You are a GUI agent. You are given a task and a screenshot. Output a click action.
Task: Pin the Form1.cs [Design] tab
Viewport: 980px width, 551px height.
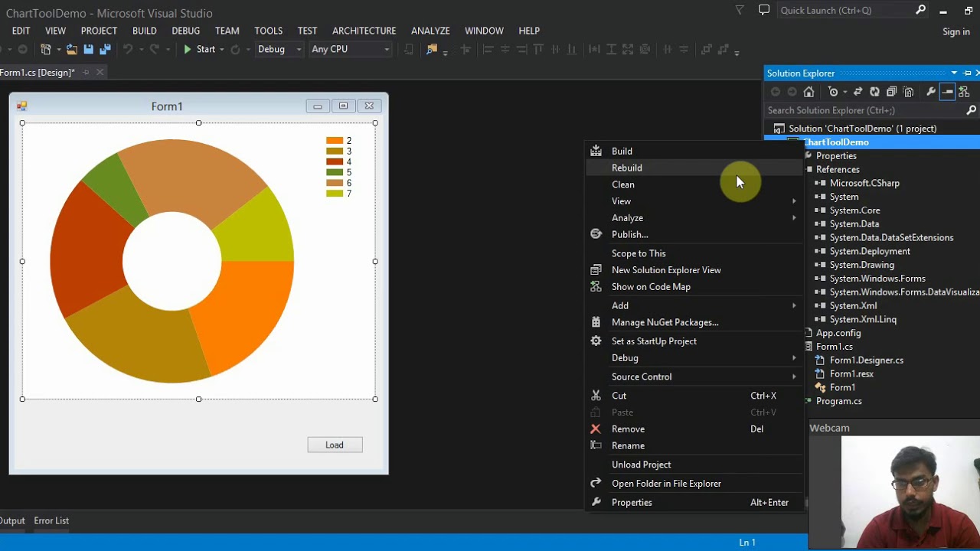click(86, 72)
